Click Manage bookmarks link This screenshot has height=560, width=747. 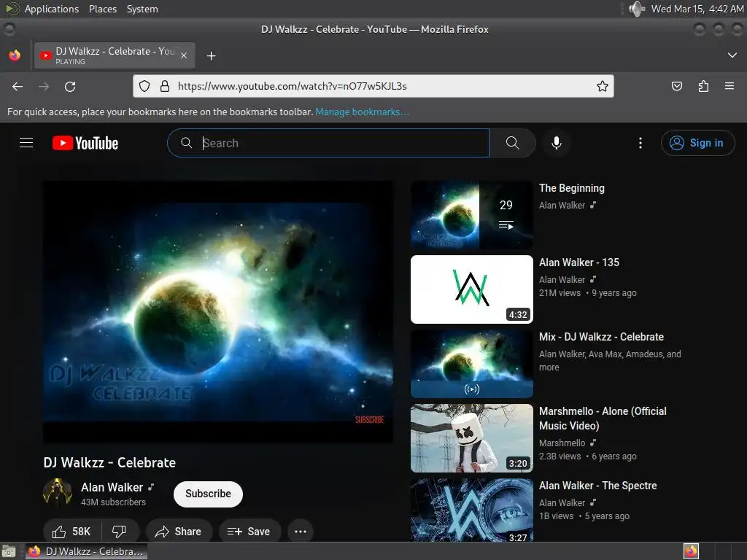[362, 112]
